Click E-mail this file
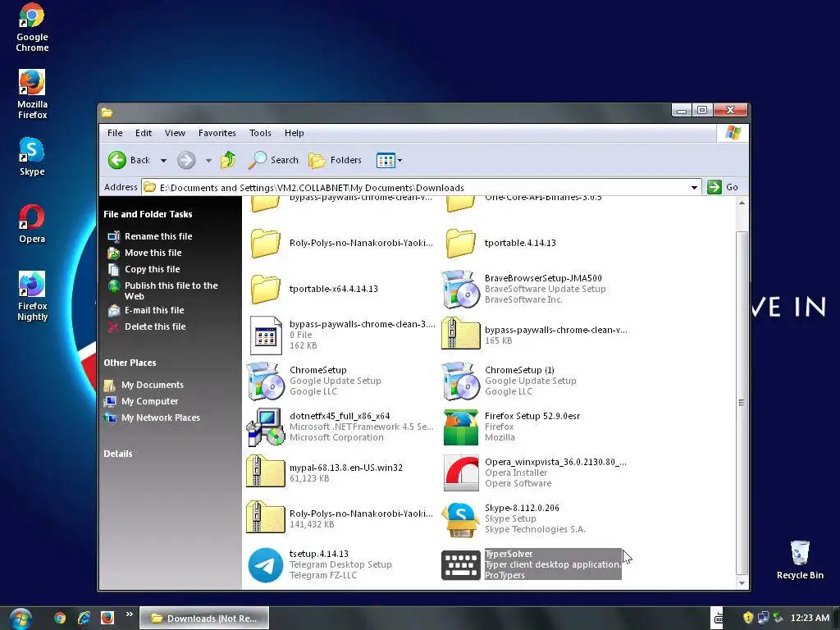This screenshot has height=630, width=840. click(x=154, y=310)
